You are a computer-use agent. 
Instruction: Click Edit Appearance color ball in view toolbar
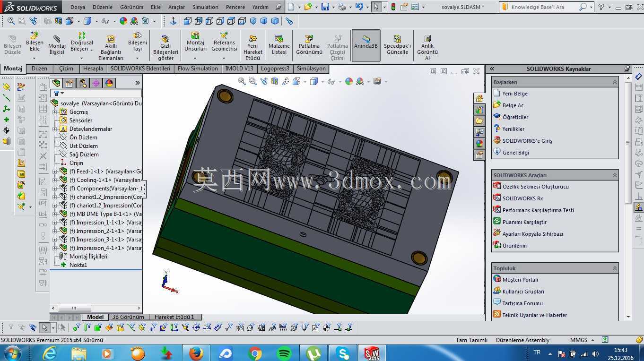pos(349,81)
